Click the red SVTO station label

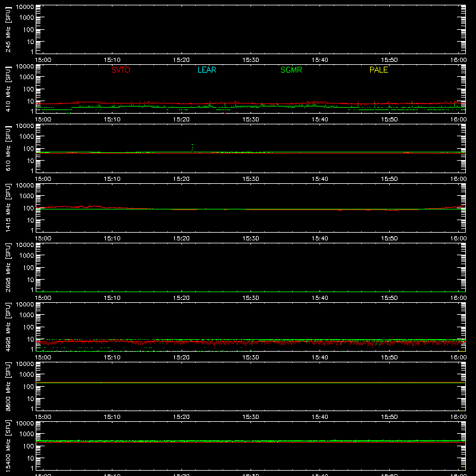click(121, 70)
